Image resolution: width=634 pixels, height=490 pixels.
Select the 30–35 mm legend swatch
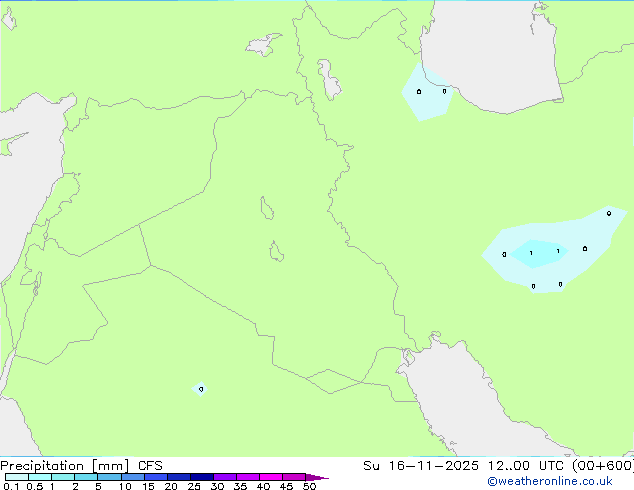225,477
